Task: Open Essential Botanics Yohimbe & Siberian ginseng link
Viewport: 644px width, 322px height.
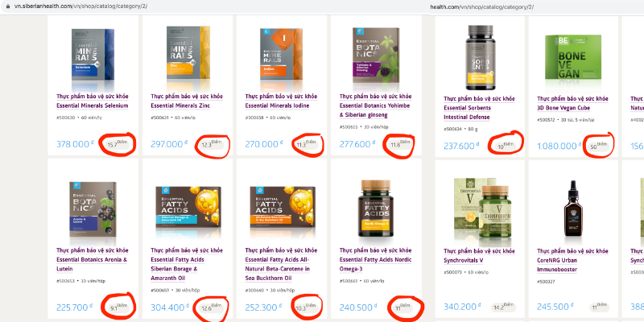Action: [374, 105]
